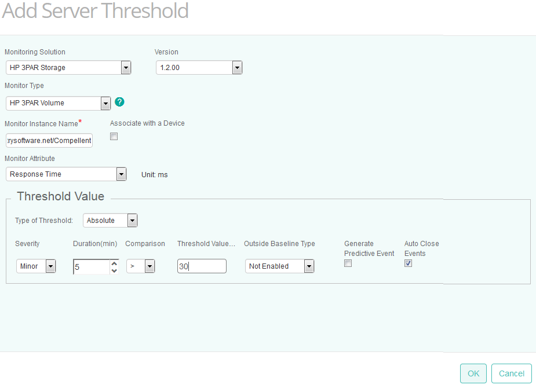Click the Cancel button
This screenshot has height=392, width=536.
(x=511, y=373)
